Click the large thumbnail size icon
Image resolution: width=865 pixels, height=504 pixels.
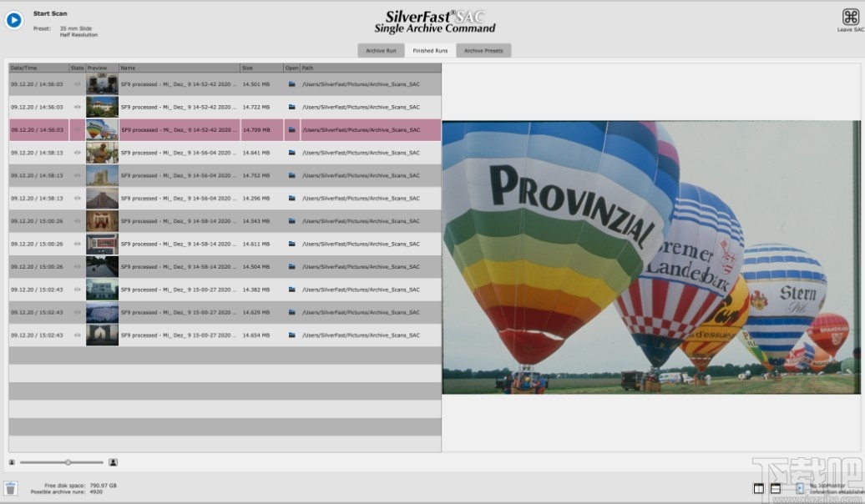tap(113, 462)
